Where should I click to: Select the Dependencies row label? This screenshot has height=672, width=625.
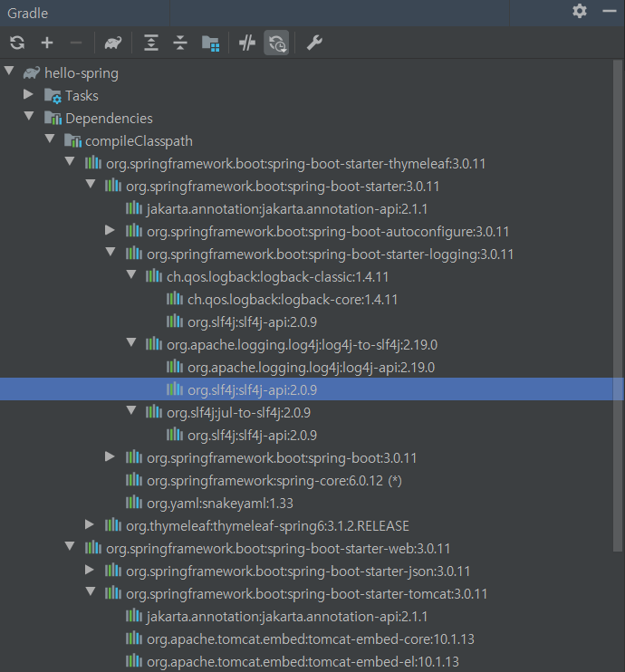click(x=109, y=119)
